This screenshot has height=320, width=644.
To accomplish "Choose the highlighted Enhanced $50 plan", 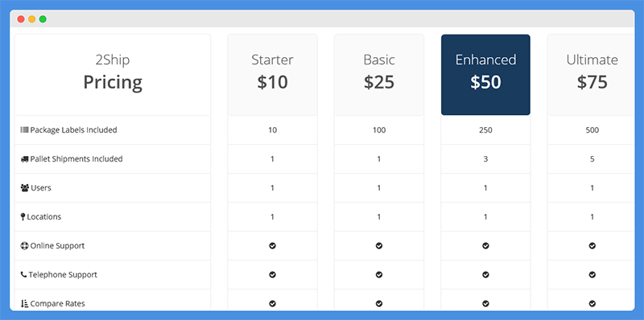I will 485,75.
